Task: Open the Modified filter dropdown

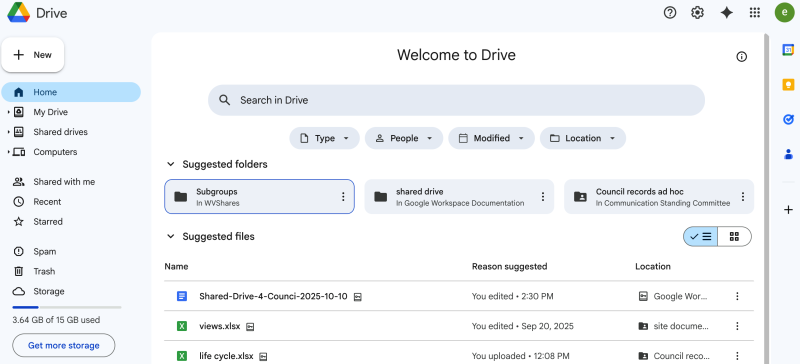Action: point(491,138)
